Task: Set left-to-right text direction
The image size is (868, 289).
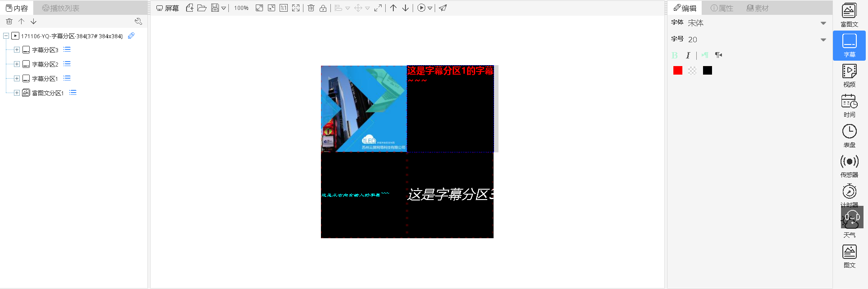Action: coord(705,55)
